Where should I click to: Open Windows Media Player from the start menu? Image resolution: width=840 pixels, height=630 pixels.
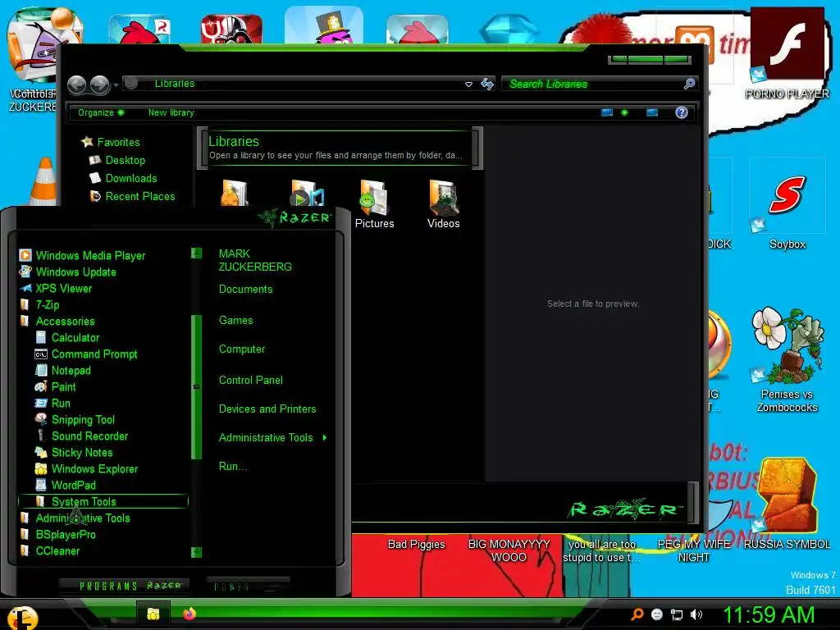tap(83, 256)
